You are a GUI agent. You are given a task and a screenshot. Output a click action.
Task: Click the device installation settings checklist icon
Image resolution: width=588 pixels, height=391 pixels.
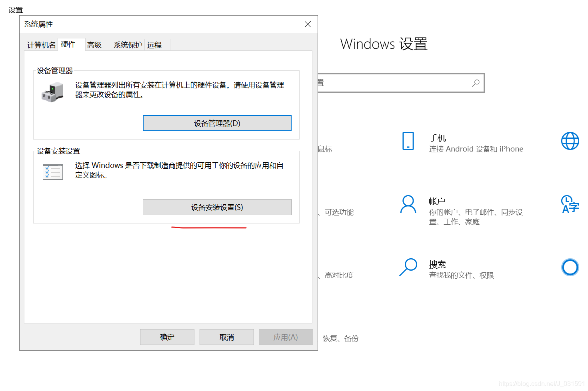click(53, 172)
